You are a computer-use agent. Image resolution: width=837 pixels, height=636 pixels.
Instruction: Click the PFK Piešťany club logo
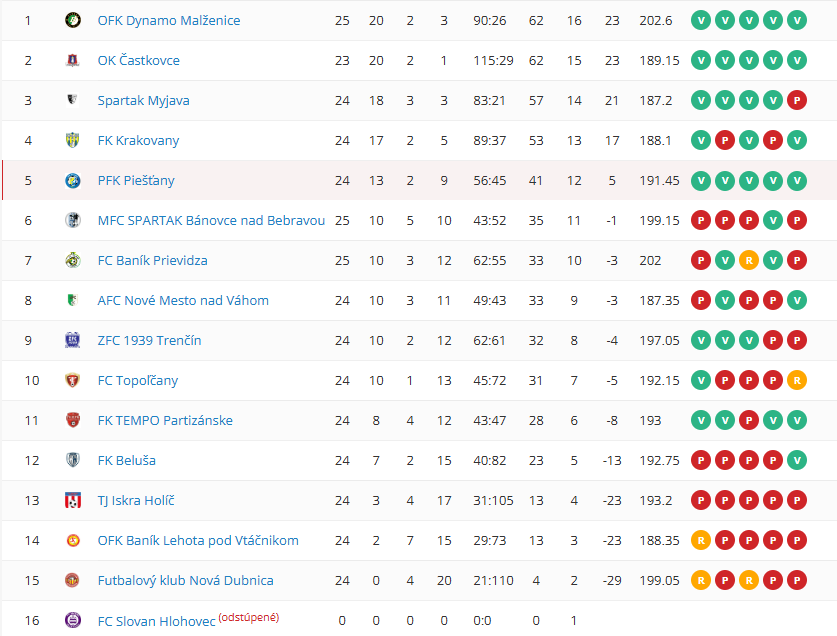point(73,180)
